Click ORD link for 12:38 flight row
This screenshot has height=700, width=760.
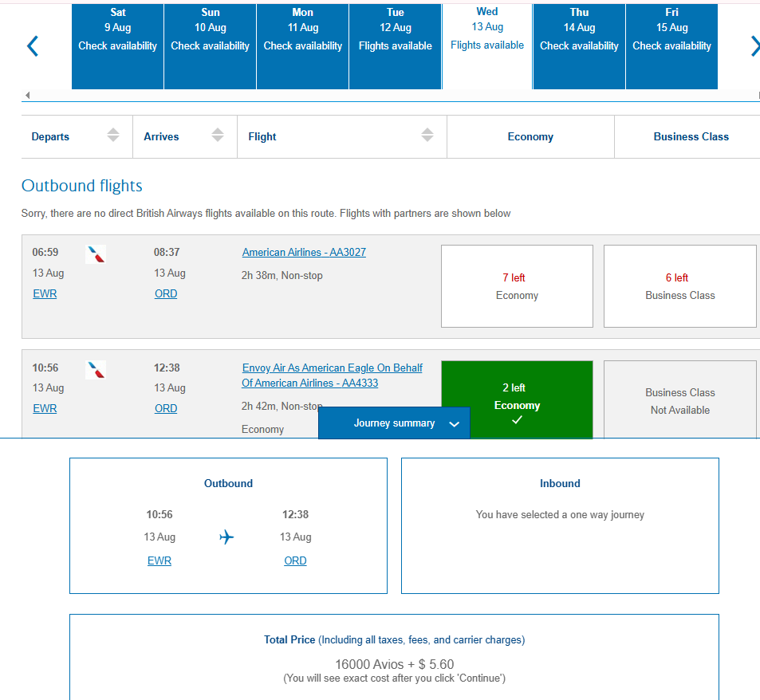click(x=166, y=408)
